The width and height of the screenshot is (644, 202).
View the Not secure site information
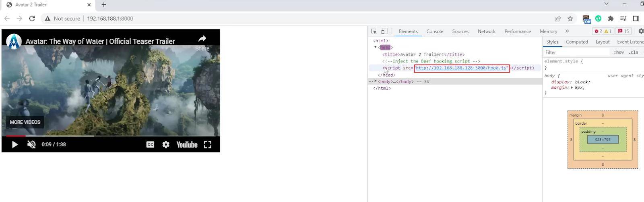(62, 19)
